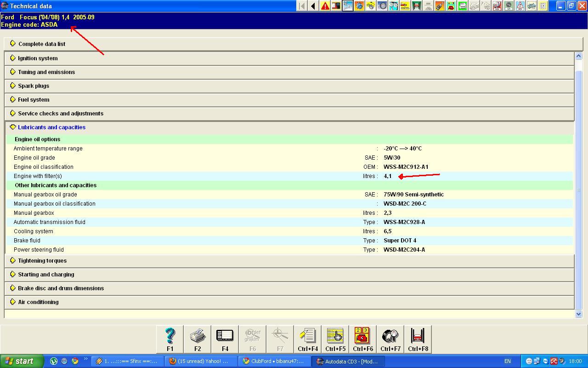This screenshot has height=368, width=588.
Task: Expand the Air conditioning section
Action: coord(38,302)
